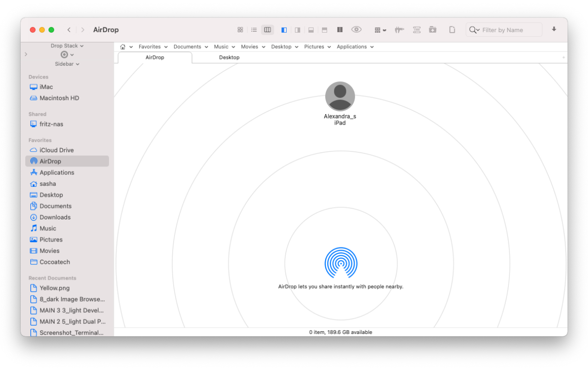This screenshot has height=368, width=588.
Task: Click the back navigation arrow
Action: click(69, 30)
